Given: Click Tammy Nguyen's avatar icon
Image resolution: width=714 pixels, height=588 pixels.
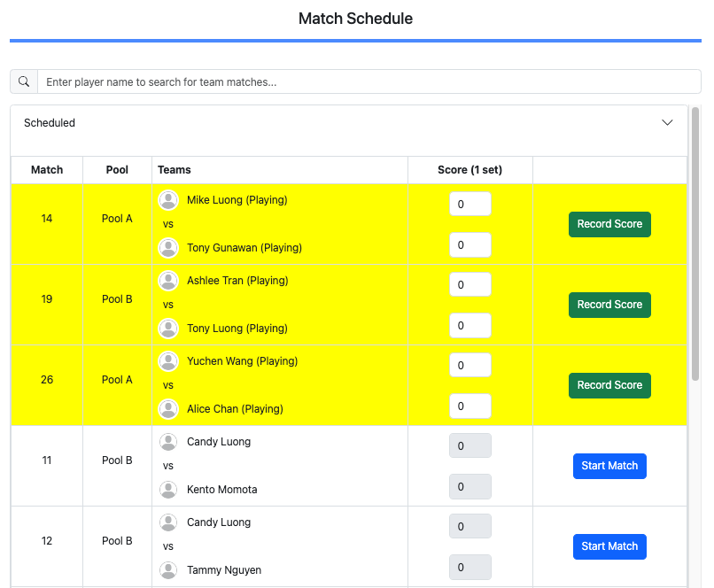Looking at the screenshot, I should (168, 570).
